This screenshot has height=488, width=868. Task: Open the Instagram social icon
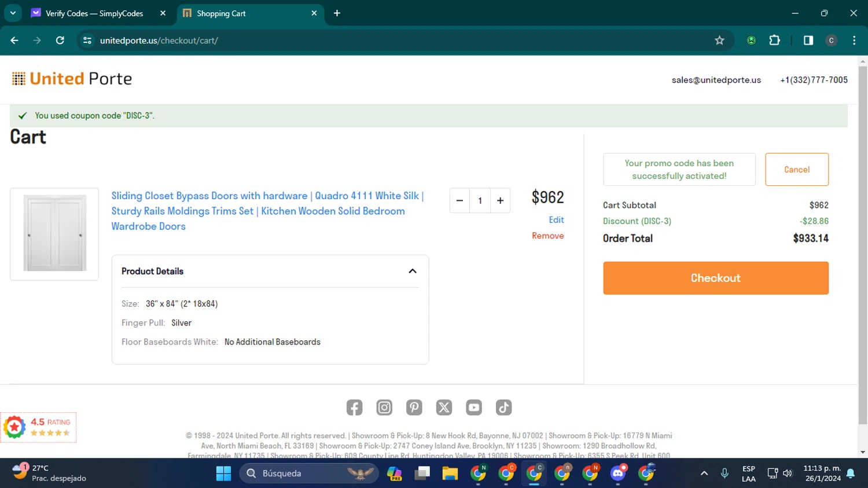pos(384,408)
